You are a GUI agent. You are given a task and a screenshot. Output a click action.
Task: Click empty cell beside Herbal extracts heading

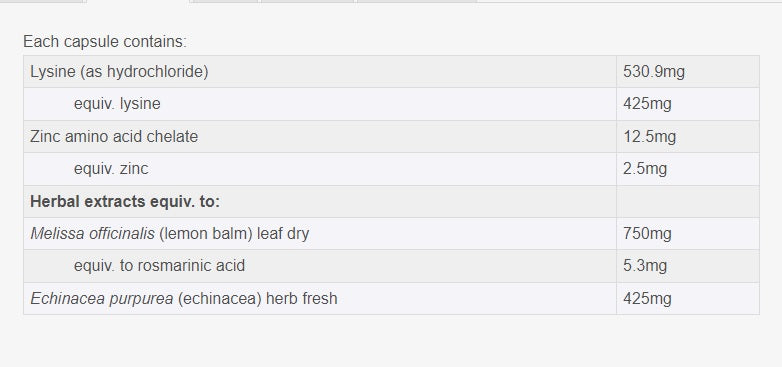688,201
